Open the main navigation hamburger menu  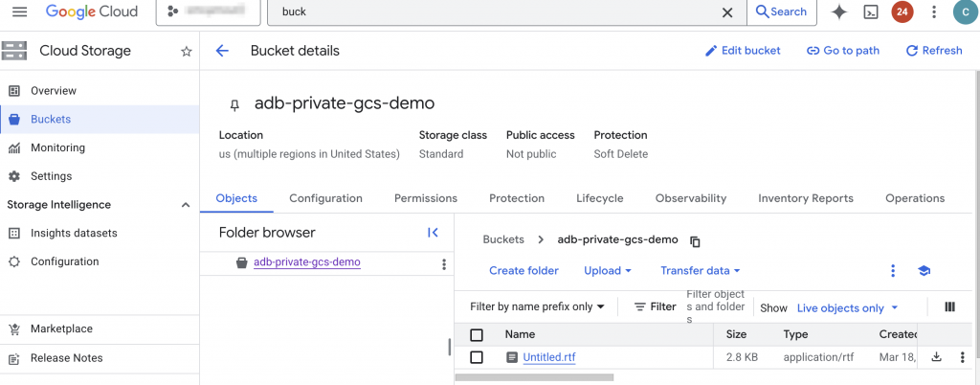click(x=20, y=12)
